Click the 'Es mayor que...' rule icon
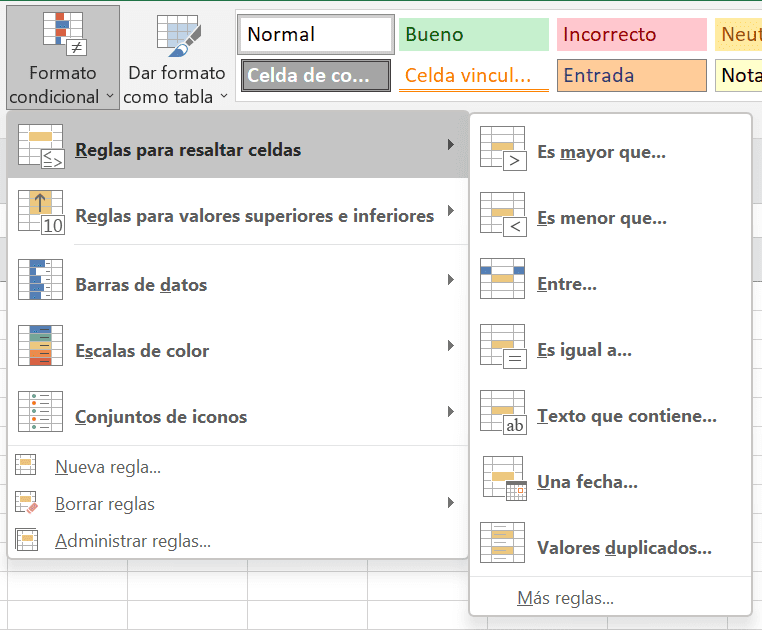Viewport: 762px width, 630px height. point(502,152)
